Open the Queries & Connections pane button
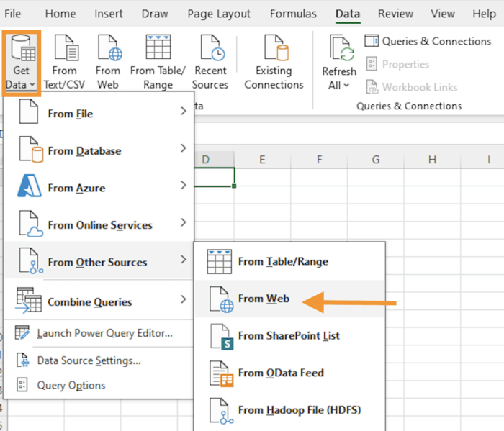 [428, 41]
